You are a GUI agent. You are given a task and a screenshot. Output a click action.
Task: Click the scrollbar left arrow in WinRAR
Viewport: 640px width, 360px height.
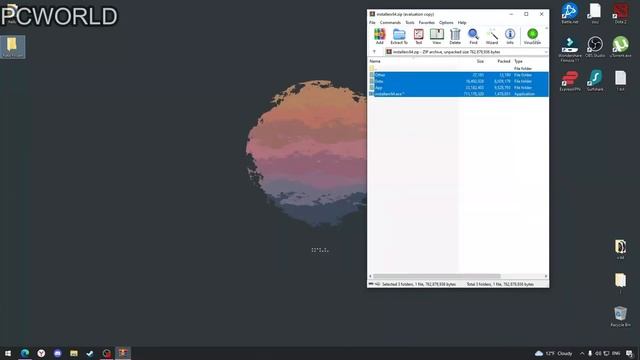[371, 276]
